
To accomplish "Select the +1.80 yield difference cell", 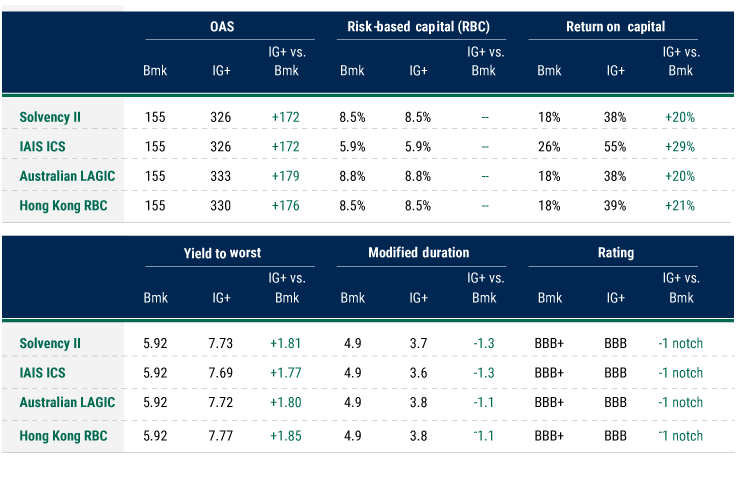I will pyautogui.click(x=287, y=402).
